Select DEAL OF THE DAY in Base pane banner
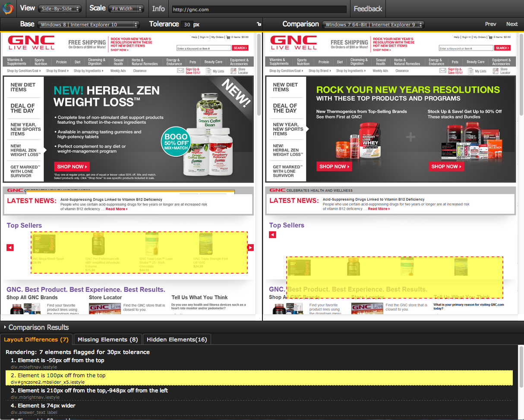This screenshot has width=524, height=420. pos(23,108)
